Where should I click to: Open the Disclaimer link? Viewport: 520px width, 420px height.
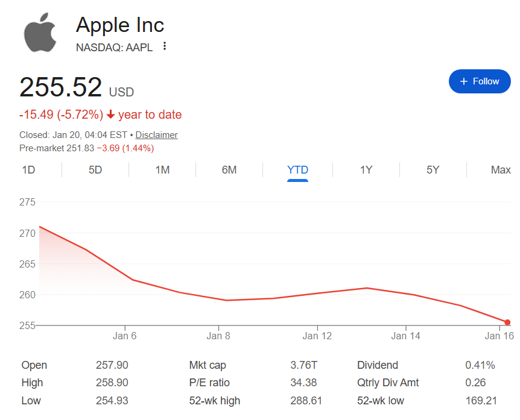point(156,135)
